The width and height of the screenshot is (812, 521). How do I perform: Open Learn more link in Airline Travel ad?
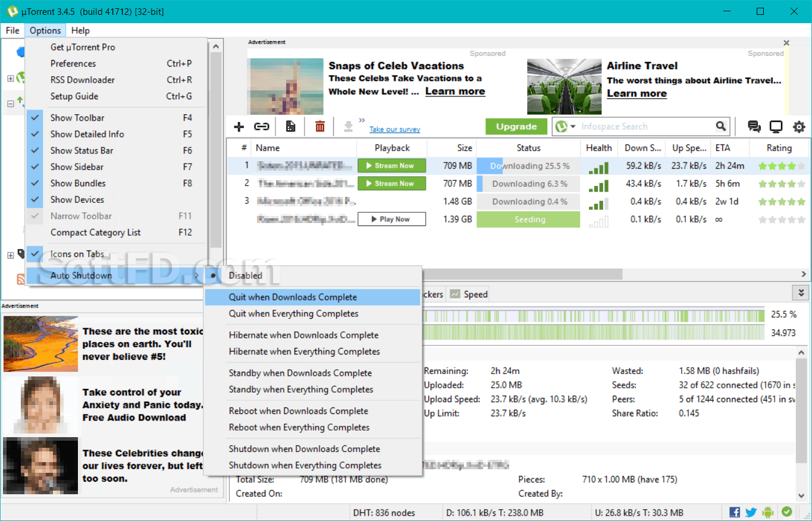637,93
